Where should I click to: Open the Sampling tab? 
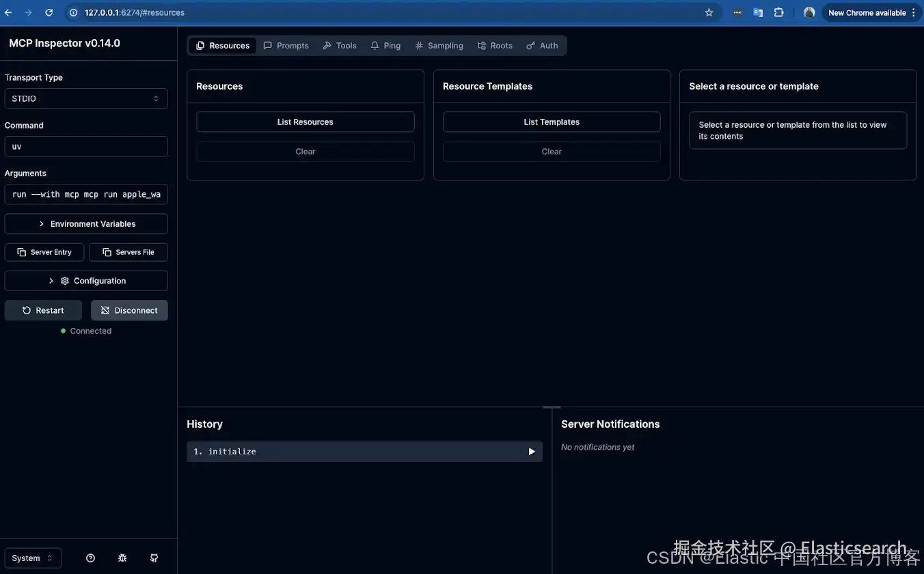click(439, 46)
